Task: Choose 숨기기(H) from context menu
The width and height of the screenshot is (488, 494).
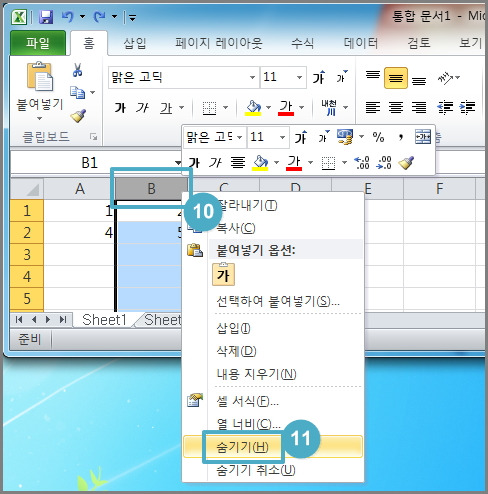Action: [x=273, y=447]
